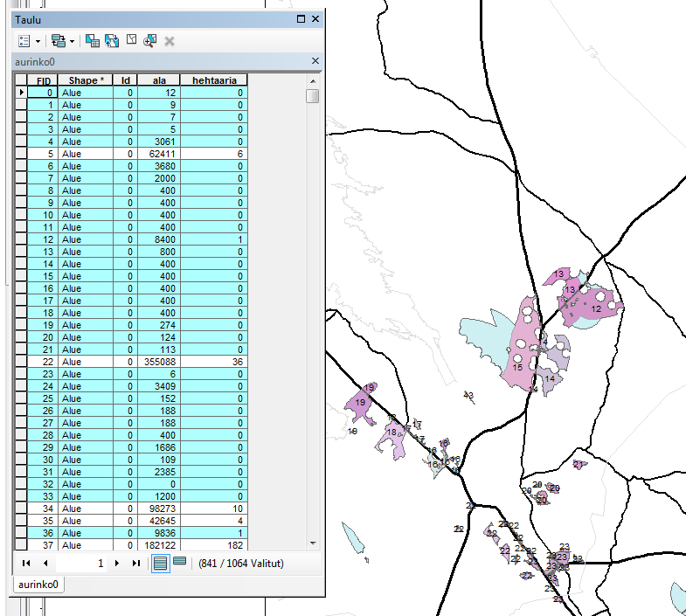Toggle Show all records view
The image size is (686, 616).
pyautogui.click(x=160, y=563)
